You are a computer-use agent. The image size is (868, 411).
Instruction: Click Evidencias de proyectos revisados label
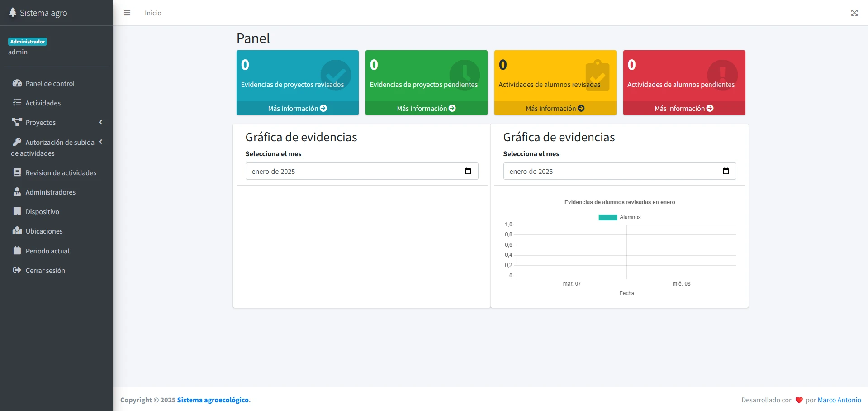point(292,85)
